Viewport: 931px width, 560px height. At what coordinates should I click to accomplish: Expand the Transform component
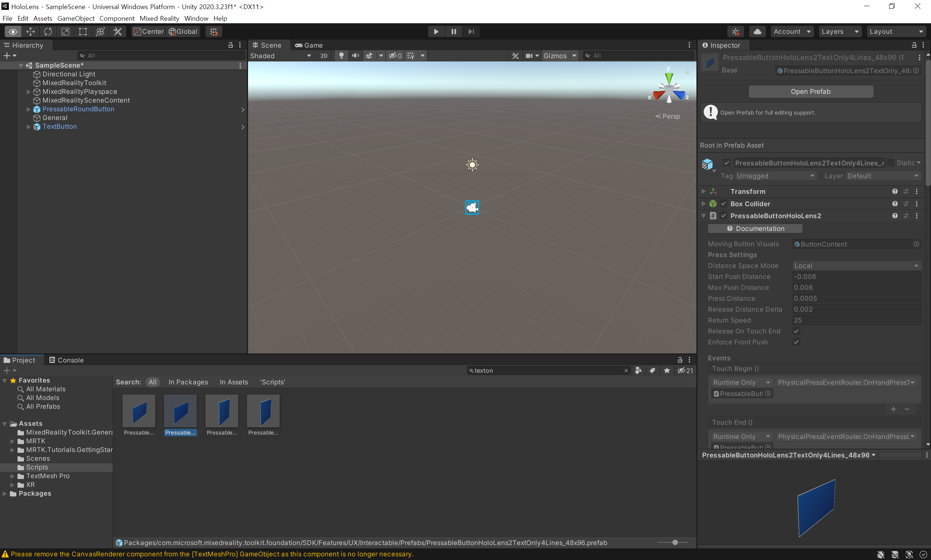[703, 191]
